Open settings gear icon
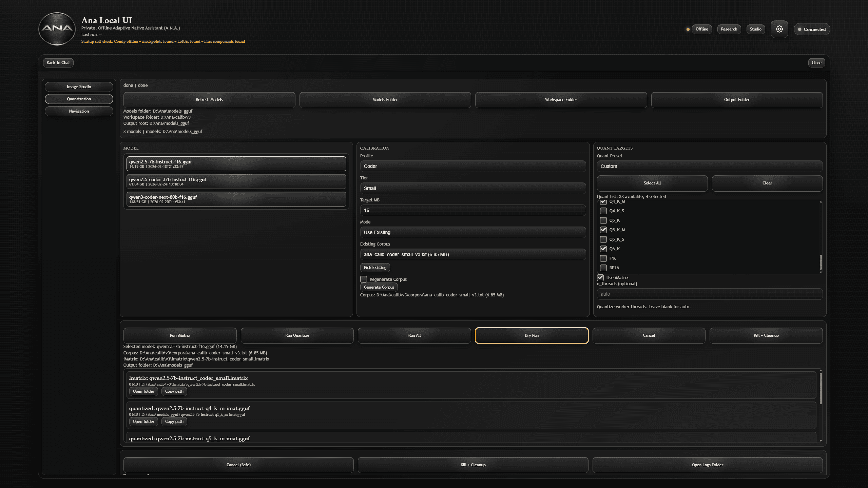Screen dimensions: 868x488 (779, 29)
